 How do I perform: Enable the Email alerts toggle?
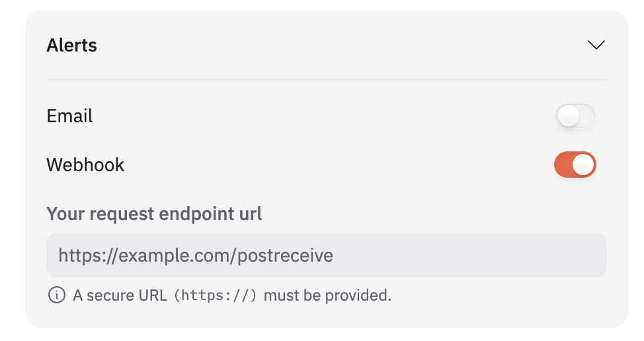tap(575, 116)
